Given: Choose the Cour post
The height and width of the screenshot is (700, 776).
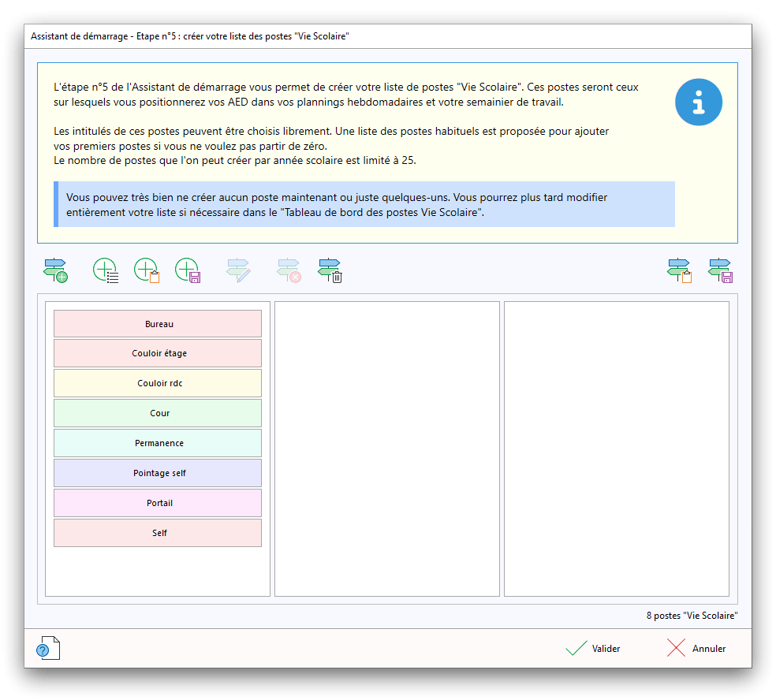Looking at the screenshot, I should [158, 413].
